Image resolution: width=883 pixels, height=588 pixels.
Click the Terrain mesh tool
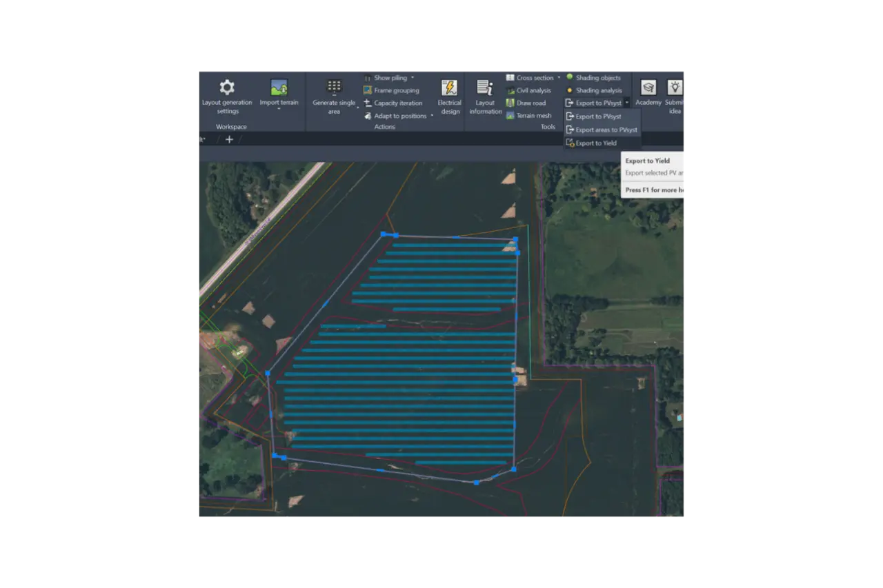click(528, 116)
